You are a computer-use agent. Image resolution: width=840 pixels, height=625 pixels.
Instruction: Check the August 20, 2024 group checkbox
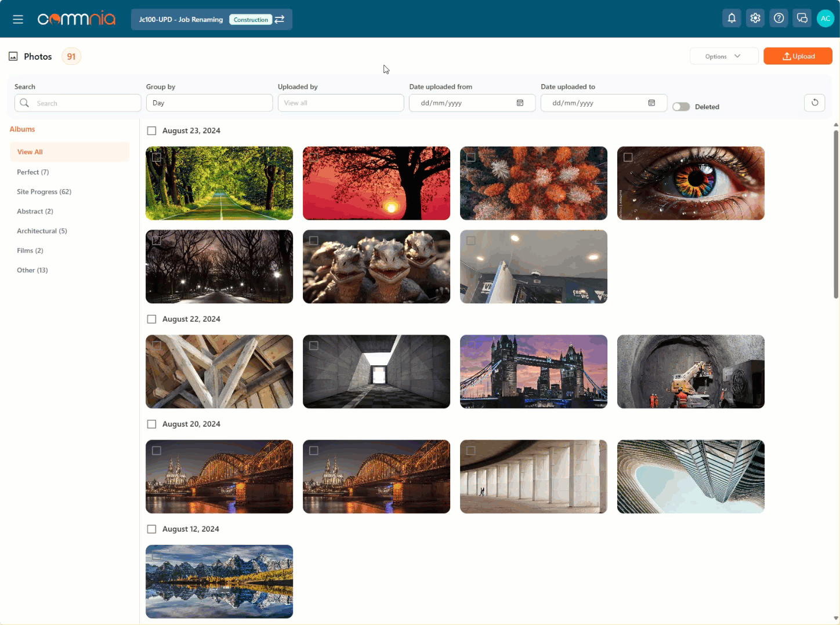tap(152, 424)
